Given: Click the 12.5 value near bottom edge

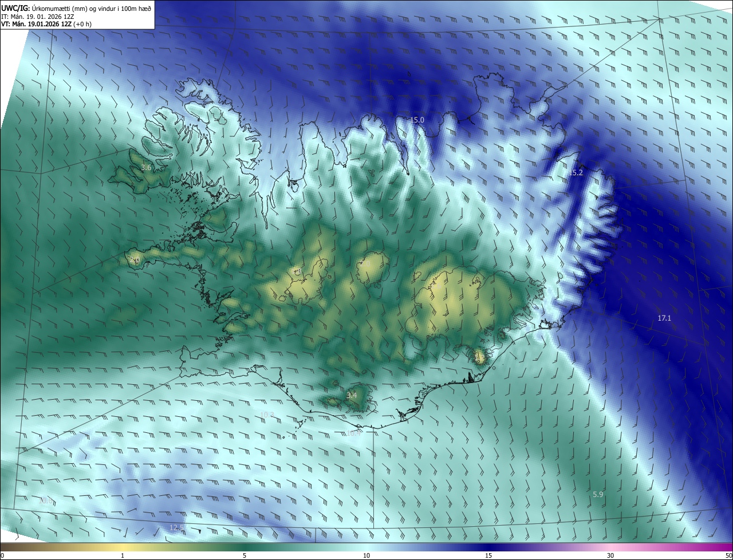Looking at the screenshot, I should point(176,527).
